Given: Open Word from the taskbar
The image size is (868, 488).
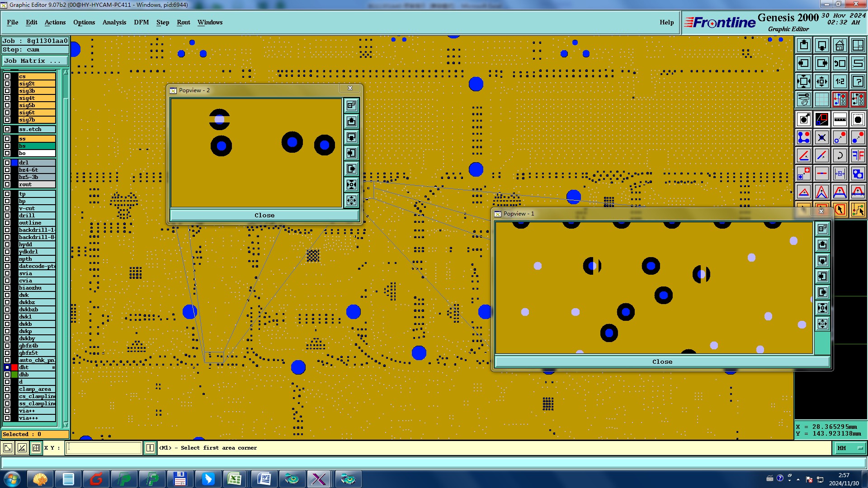Looking at the screenshot, I should click(264, 479).
